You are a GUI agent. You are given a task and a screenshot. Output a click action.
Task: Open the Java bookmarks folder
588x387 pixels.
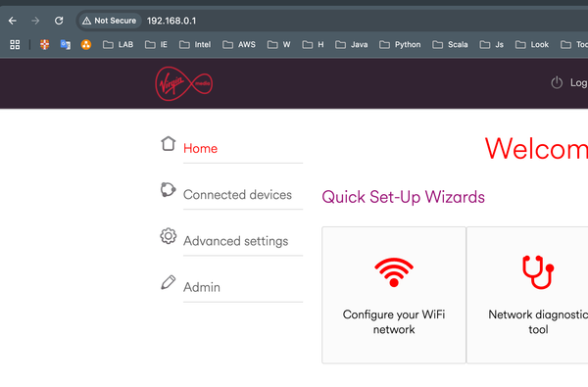[x=352, y=45]
